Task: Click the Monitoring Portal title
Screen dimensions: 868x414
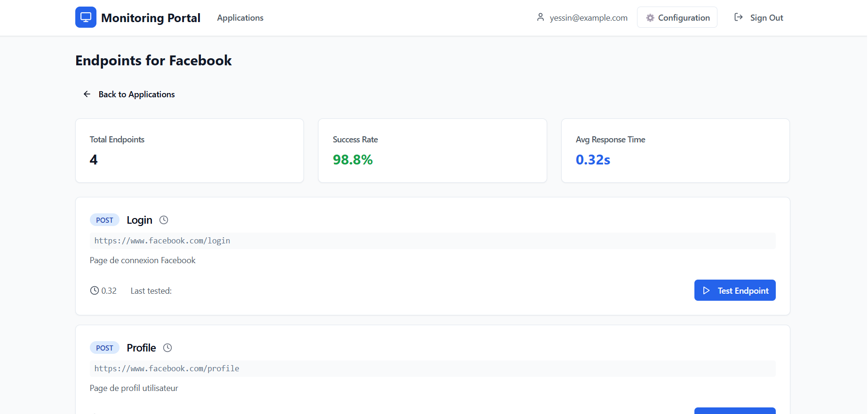Action: pos(151,18)
